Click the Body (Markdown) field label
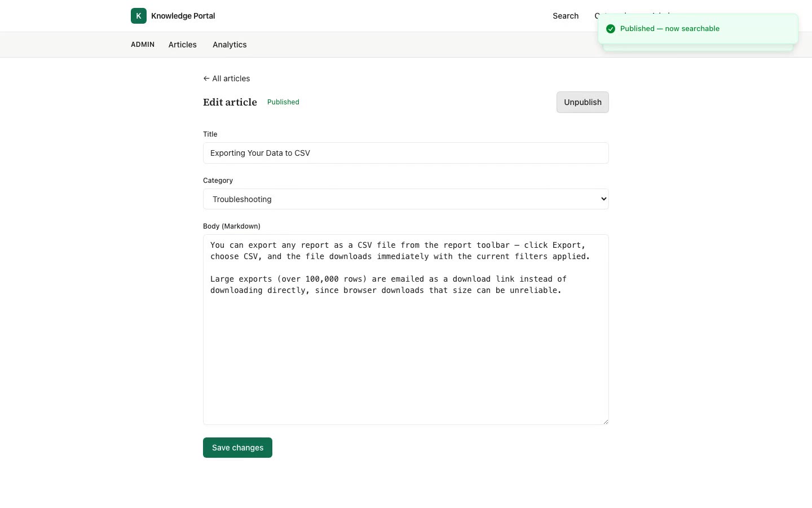The height and width of the screenshot is (508, 812). [232, 226]
